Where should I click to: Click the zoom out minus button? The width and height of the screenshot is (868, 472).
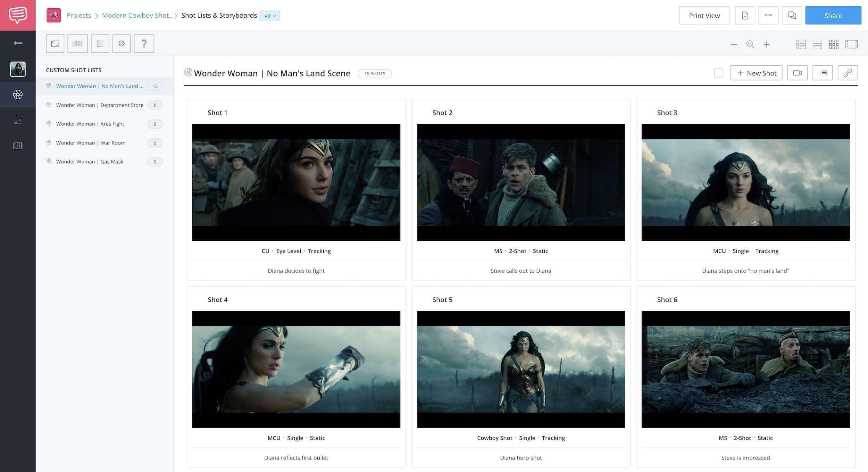[734, 44]
